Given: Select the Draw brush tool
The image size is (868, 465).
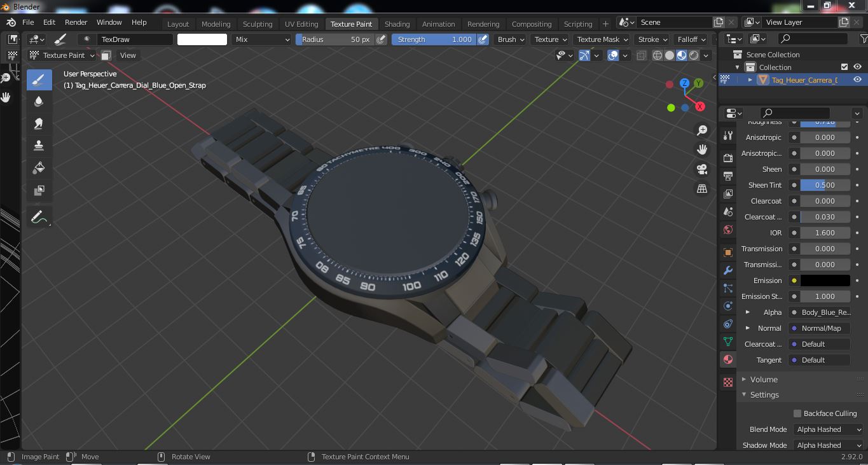Looking at the screenshot, I should (39, 80).
